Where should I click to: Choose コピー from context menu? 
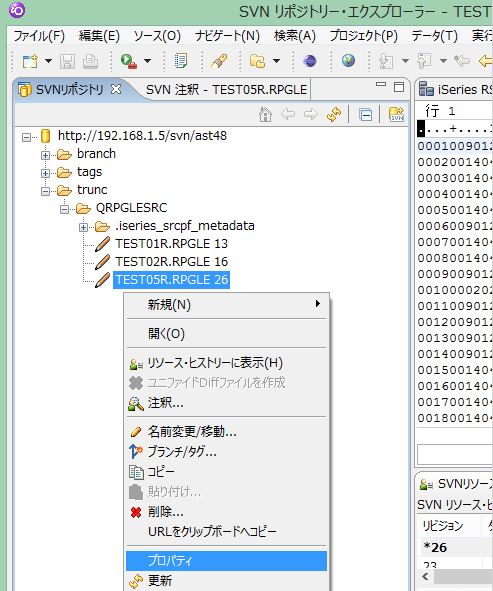(227, 472)
